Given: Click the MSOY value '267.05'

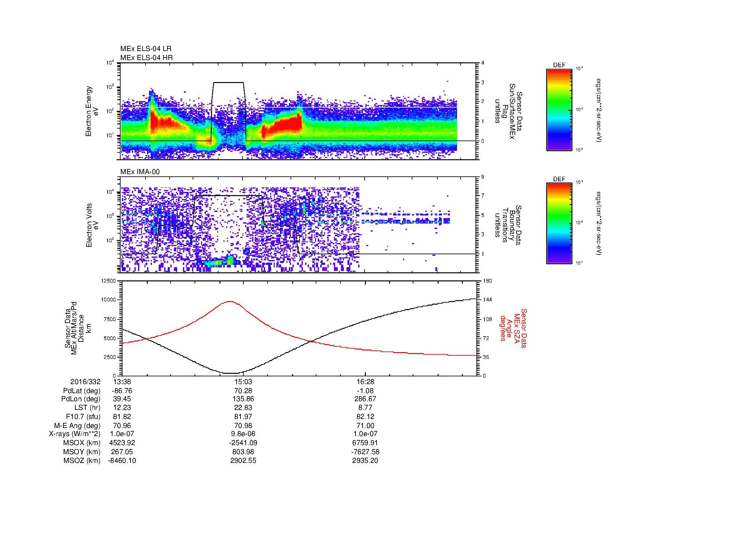Looking at the screenshot, I should [x=122, y=452].
